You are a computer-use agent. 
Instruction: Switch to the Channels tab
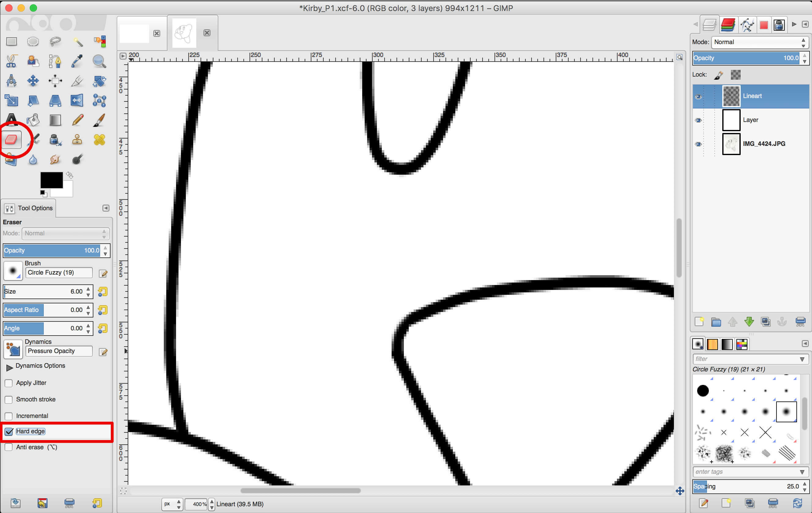728,25
